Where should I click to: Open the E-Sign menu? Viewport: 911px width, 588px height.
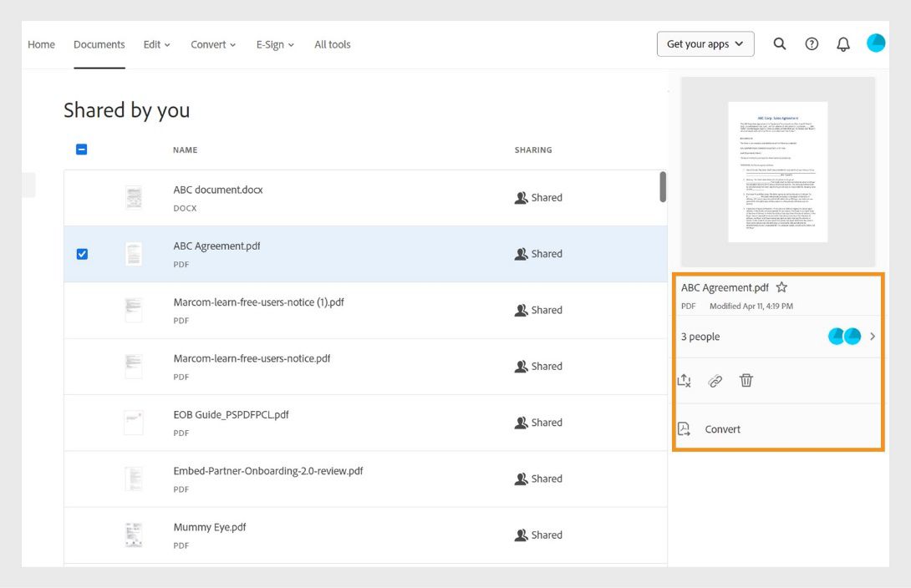pyautogui.click(x=275, y=44)
